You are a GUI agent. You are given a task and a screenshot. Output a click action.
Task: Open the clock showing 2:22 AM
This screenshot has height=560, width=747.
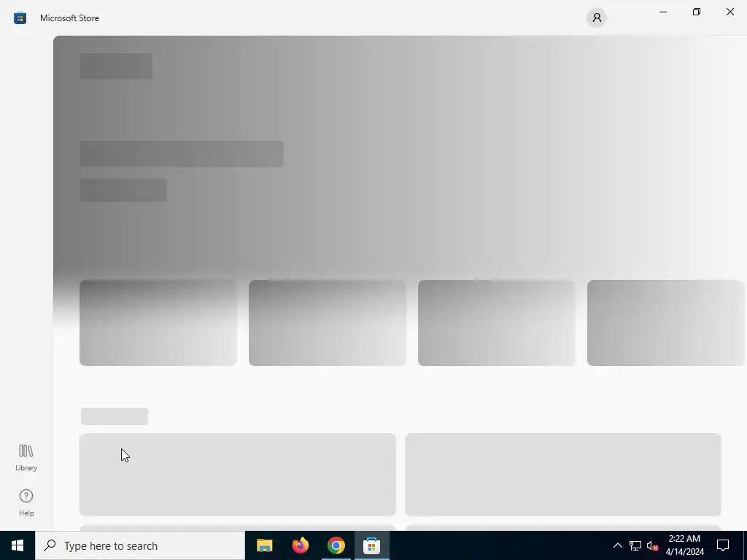click(684, 545)
